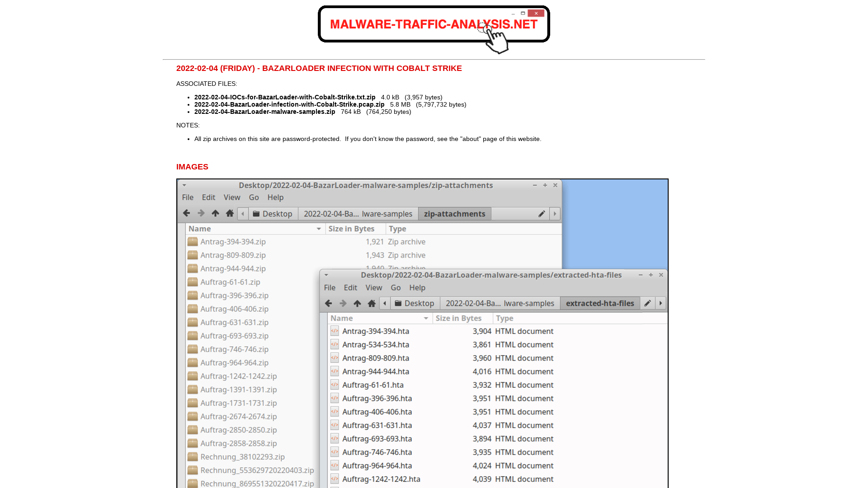Click back arrow in extracted-hta-files window
Screen dimensions: 868x488
tap(328, 303)
